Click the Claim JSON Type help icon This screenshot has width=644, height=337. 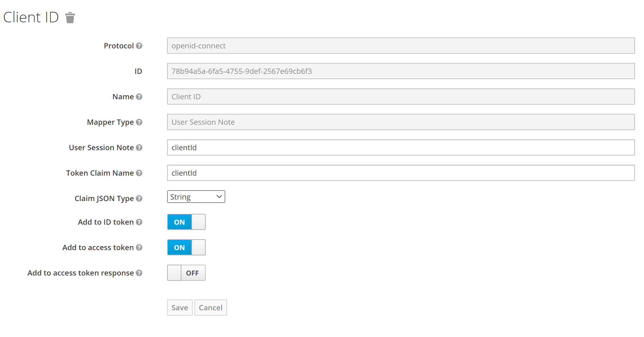click(139, 199)
